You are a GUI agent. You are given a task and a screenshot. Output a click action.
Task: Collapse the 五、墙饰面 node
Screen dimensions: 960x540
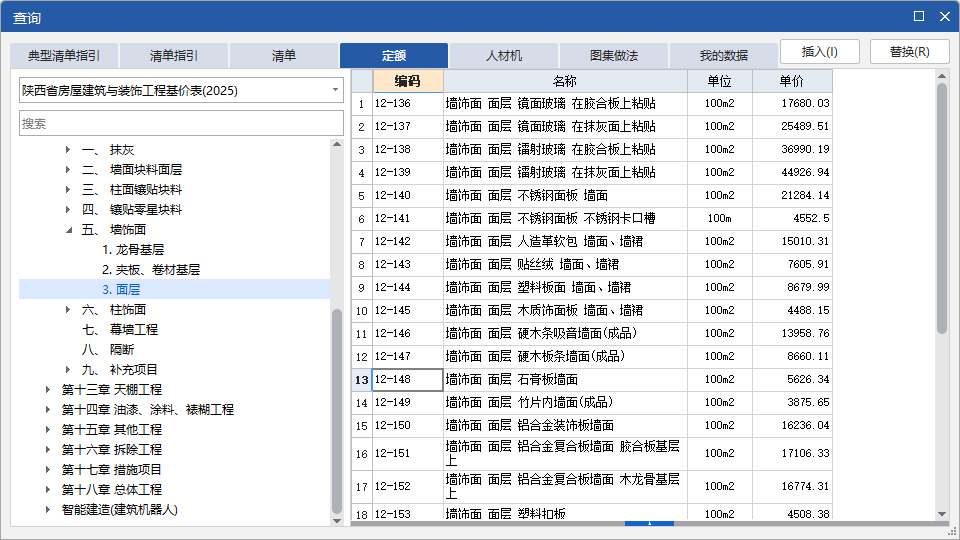coord(69,230)
